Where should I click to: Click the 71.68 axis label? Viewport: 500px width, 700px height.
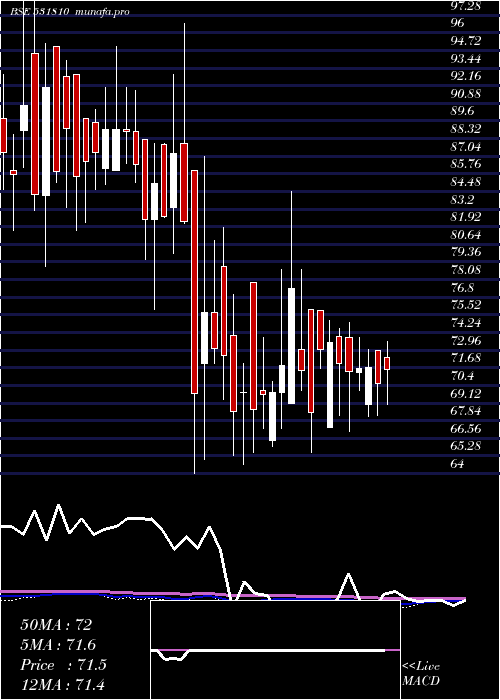(x=467, y=358)
